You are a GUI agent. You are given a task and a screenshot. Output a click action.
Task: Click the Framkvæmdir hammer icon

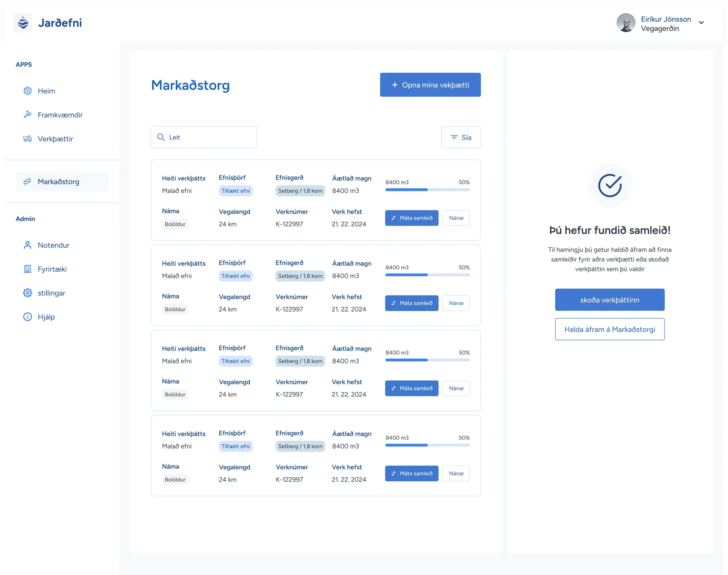(27, 115)
